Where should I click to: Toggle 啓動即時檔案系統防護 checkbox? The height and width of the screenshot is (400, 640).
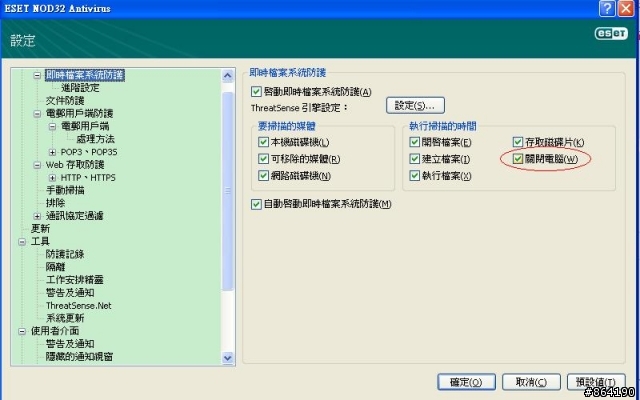pyautogui.click(x=256, y=91)
